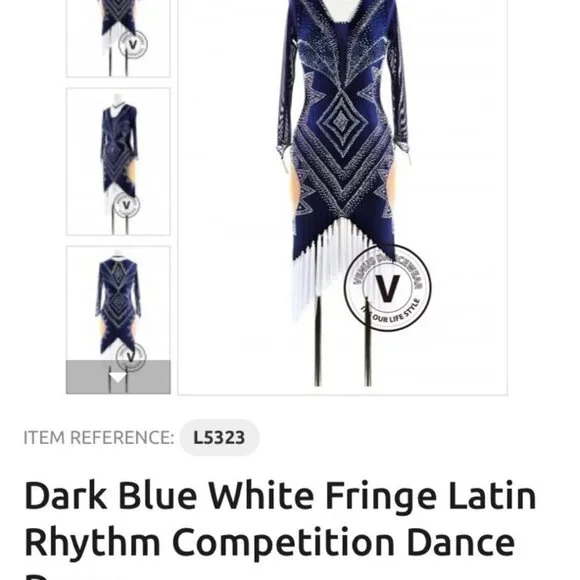Click the L5323 item reference badge
580x580 pixels.
pos(219,438)
